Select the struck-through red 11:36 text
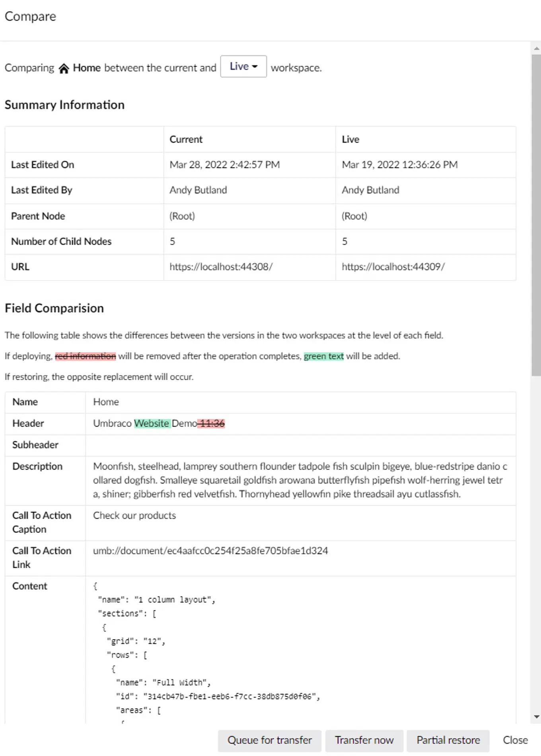This screenshot has width=541, height=756. [x=211, y=423]
